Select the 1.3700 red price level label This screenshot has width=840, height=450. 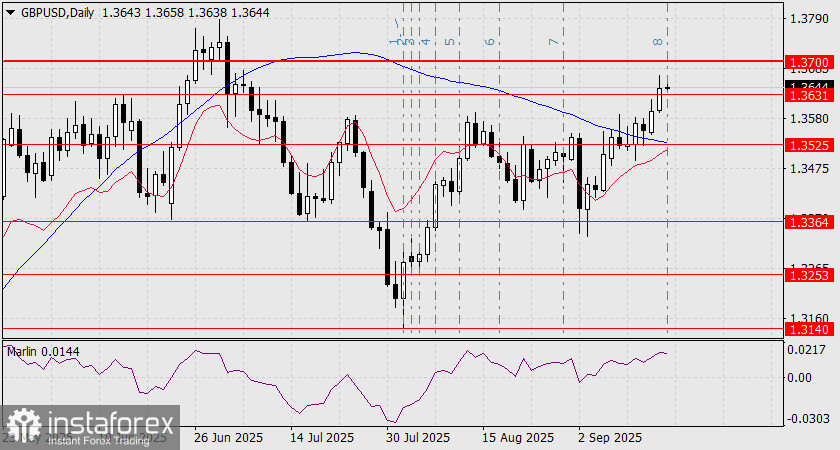[809, 63]
